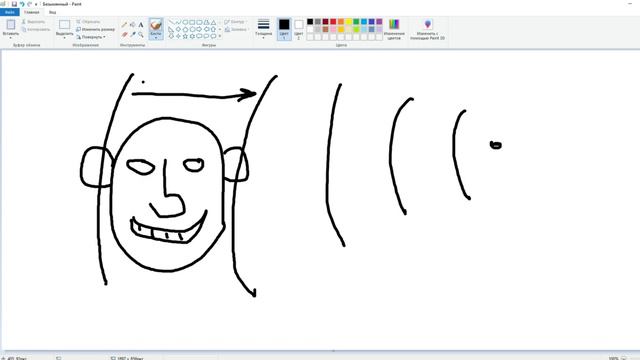Expand the Brushes dropdown arrow
This screenshot has width=640, height=360.
[156, 38]
